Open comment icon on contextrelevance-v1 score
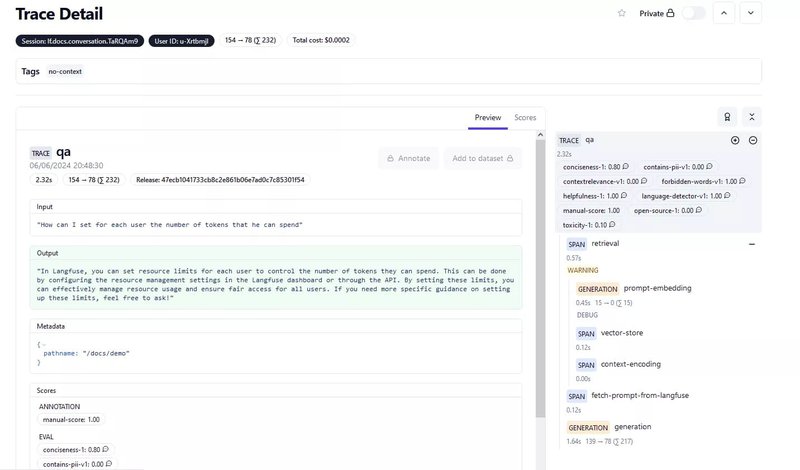800x470 pixels. [644, 181]
